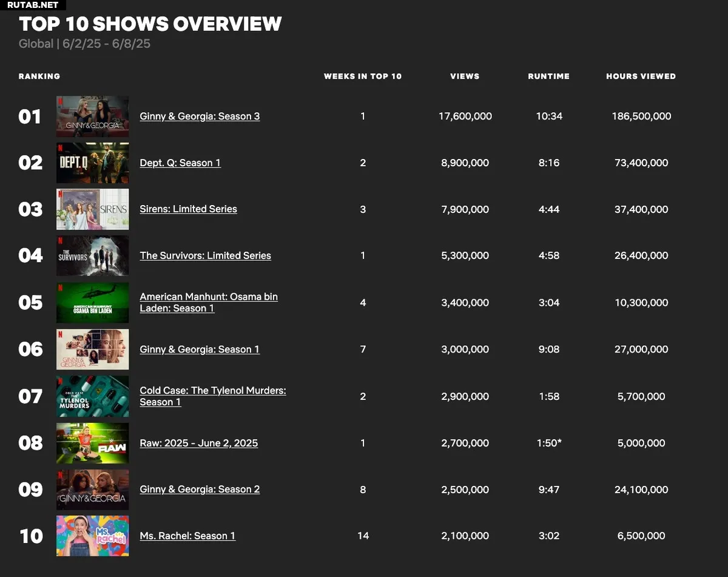Click the runtime value 1:58
The image size is (728, 577).
pyautogui.click(x=549, y=396)
